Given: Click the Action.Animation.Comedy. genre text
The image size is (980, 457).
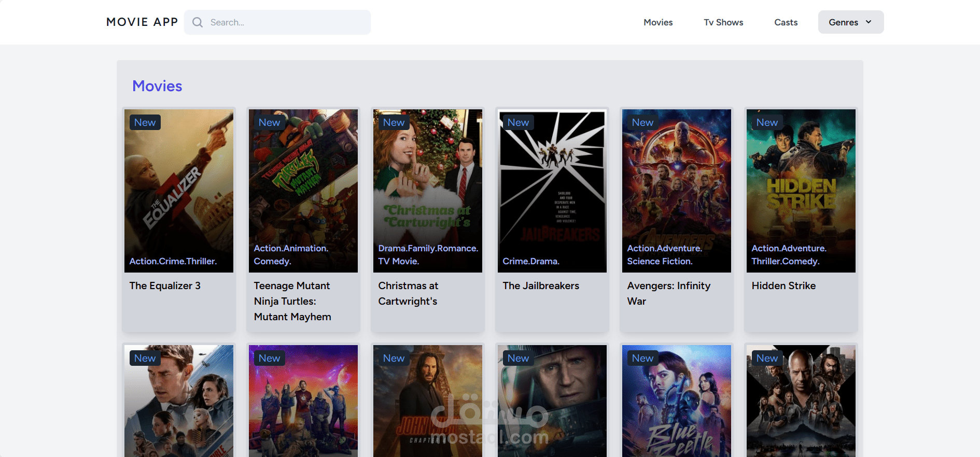Looking at the screenshot, I should coord(291,255).
